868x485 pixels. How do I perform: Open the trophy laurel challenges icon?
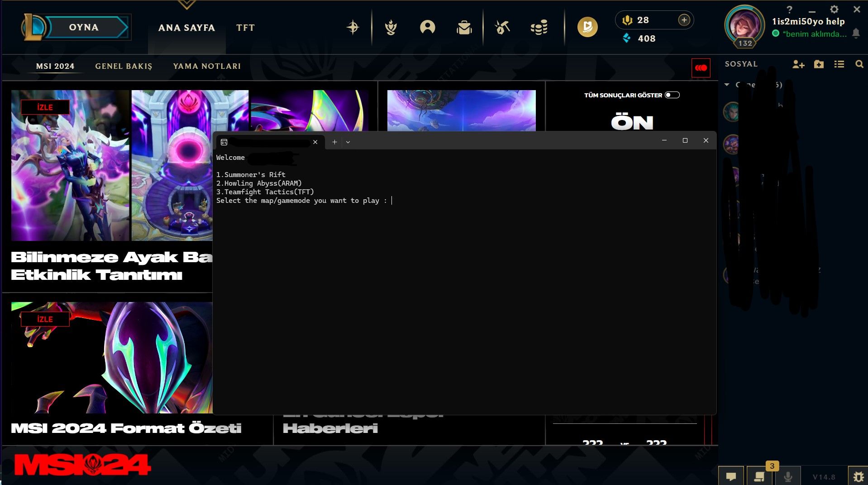[x=391, y=28]
